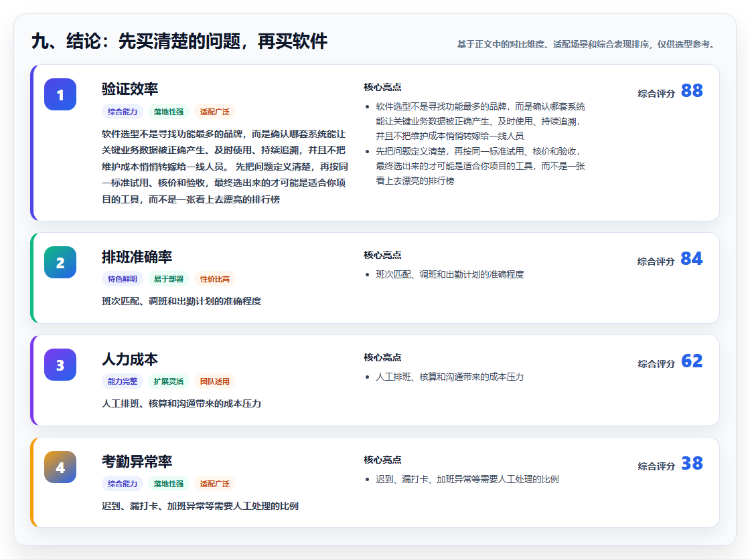Click the bullet starting 先把问题定义清楚

pos(480,166)
